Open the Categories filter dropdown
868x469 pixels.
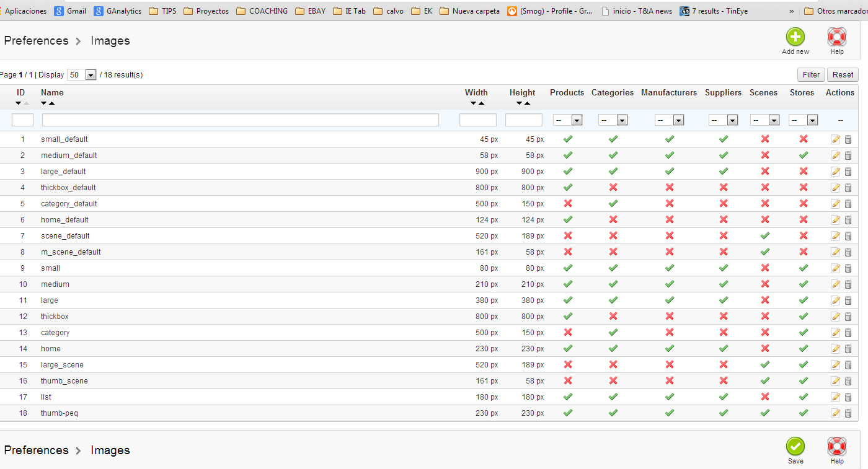(x=613, y=120)
